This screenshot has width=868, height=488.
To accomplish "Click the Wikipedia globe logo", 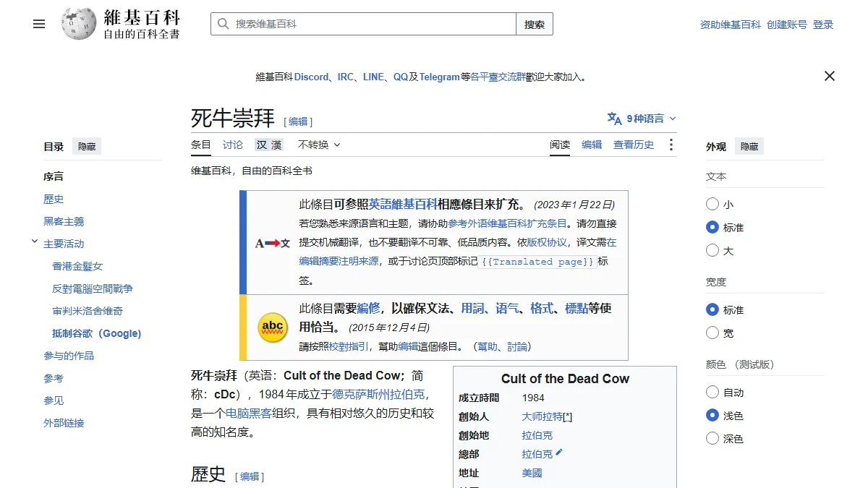I will coord(79,24).
